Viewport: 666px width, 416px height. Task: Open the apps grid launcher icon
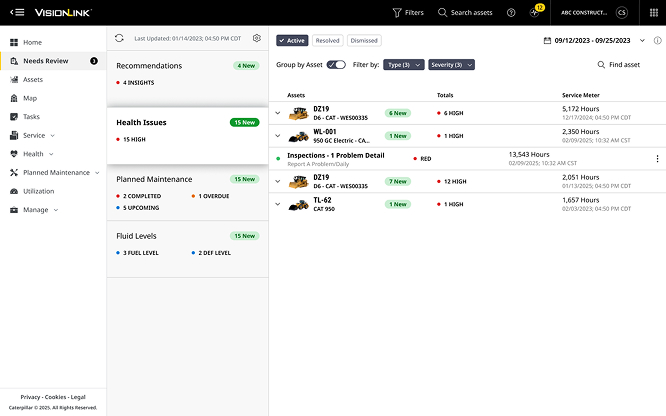pyautogui.click(x=654, y=13)
